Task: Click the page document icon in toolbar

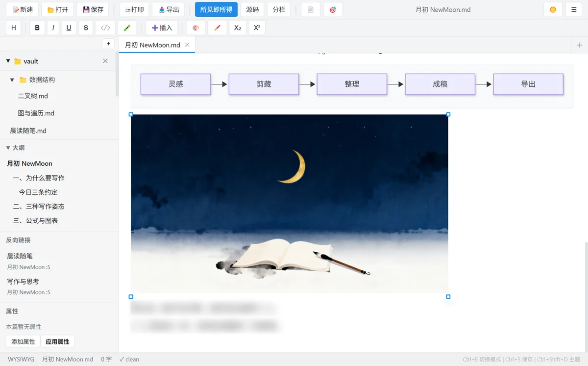Action: [x=311, y=9]
